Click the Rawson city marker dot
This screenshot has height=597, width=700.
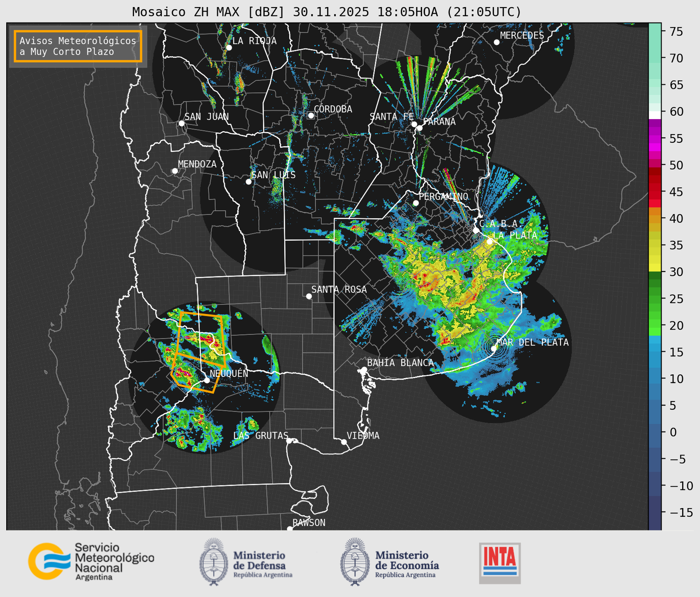click(x=290, y=528)
